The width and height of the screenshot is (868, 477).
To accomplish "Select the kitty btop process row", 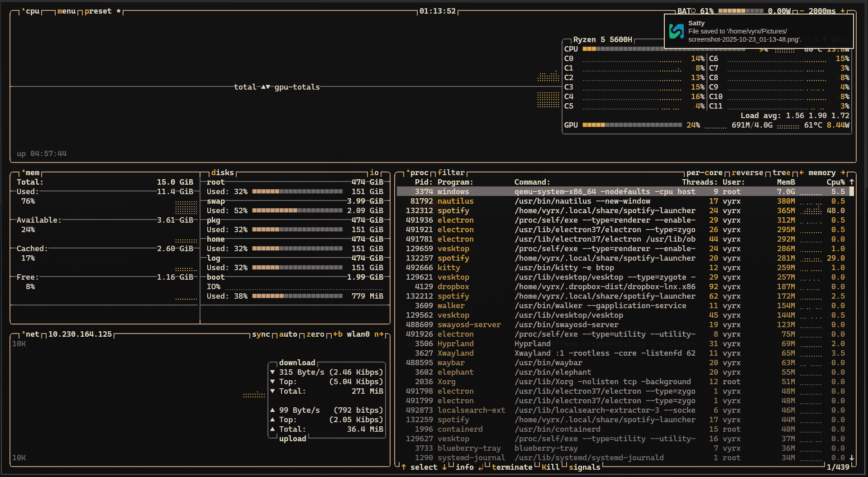I will coord(623,268).
